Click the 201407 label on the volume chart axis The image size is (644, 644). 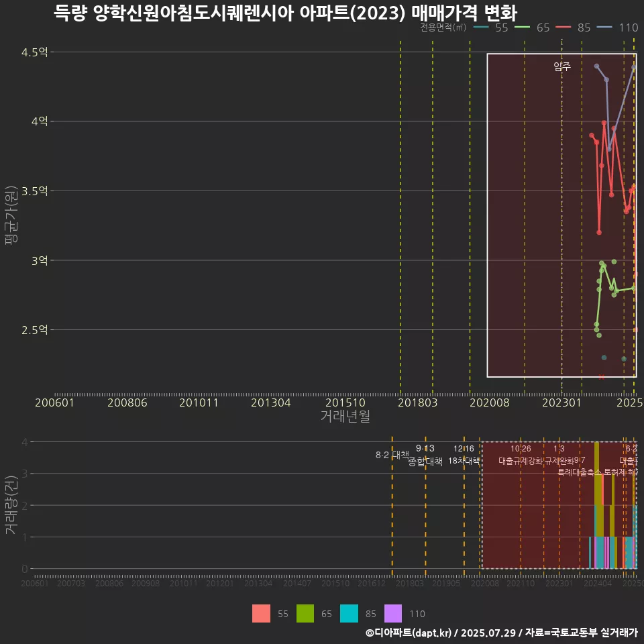[x=297, y=583]
